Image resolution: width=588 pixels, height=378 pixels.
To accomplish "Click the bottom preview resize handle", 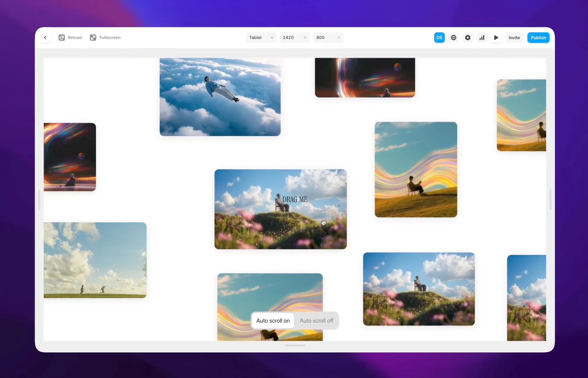I will click(295, 345).
